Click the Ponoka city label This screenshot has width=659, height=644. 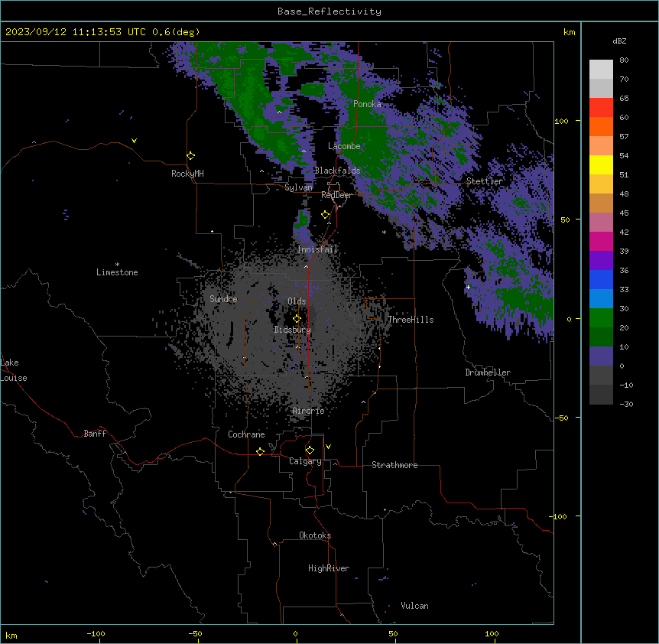[367, 104]
